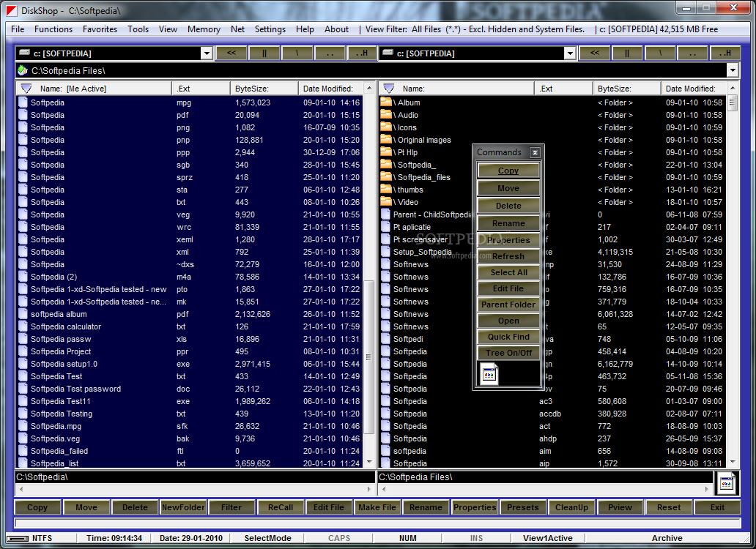Open the Favorites menu
The width and height of the screenshot is (756, 549).
coord(100,29)
